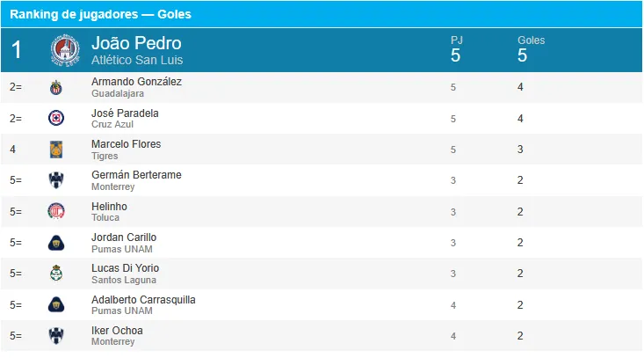644x358 pixels.
Task: Select Lucas Di Yorio from ranking
Action: click(125, 268)
